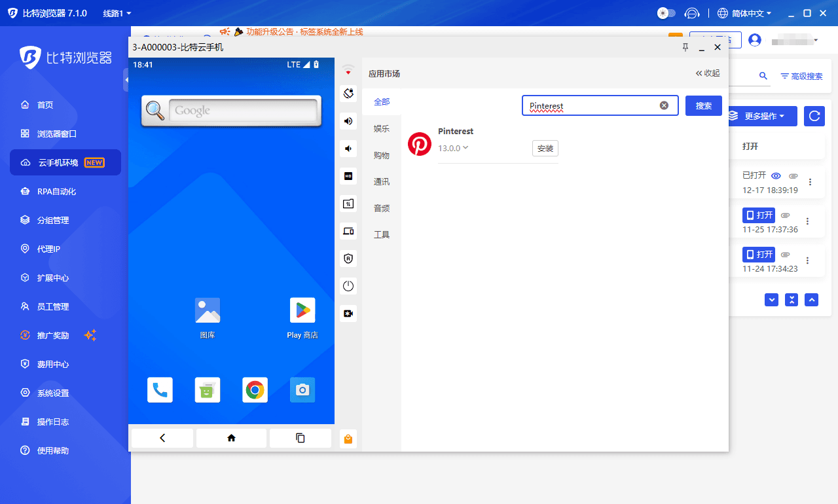Toggle the light/dark theme switch
This screenshot has height=504, width=838.
pyautogui.click(x=666, y=13)
